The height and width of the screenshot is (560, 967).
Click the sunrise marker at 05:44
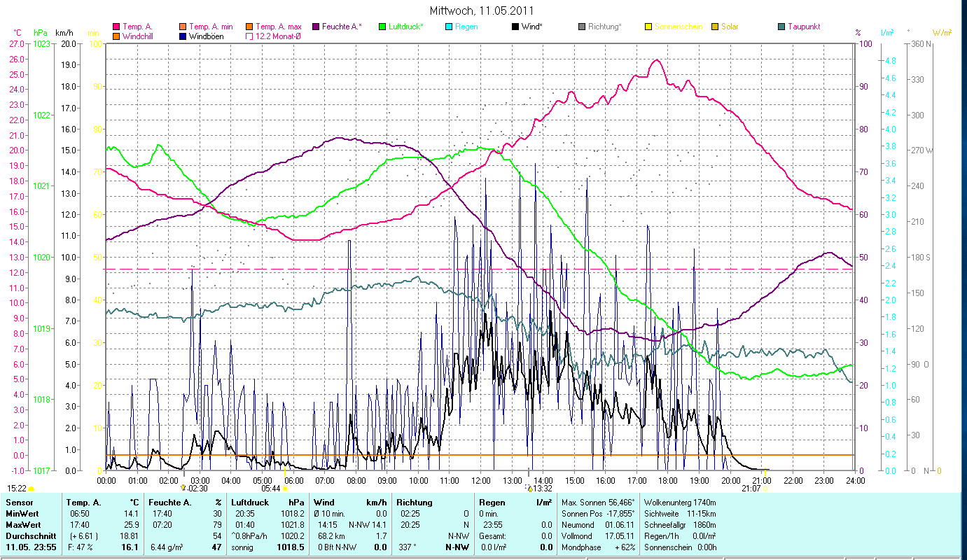pyautogui.click(x=285, y=489)
